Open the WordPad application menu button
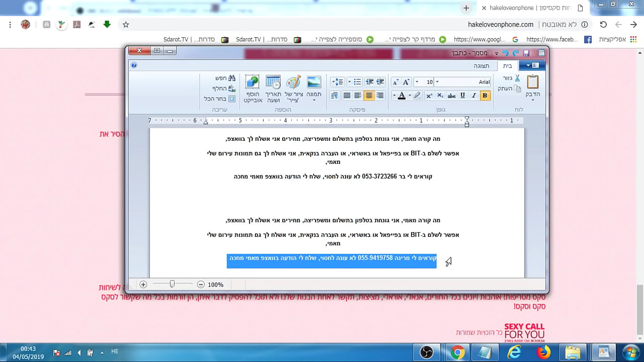Viewport: 644px width, 362px height. click(531, 65)
